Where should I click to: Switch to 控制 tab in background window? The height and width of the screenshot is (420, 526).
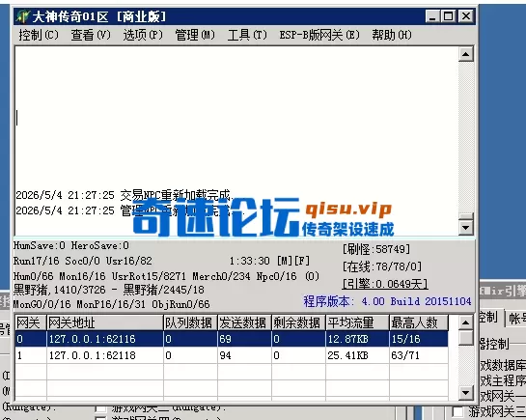click(490, 318)
